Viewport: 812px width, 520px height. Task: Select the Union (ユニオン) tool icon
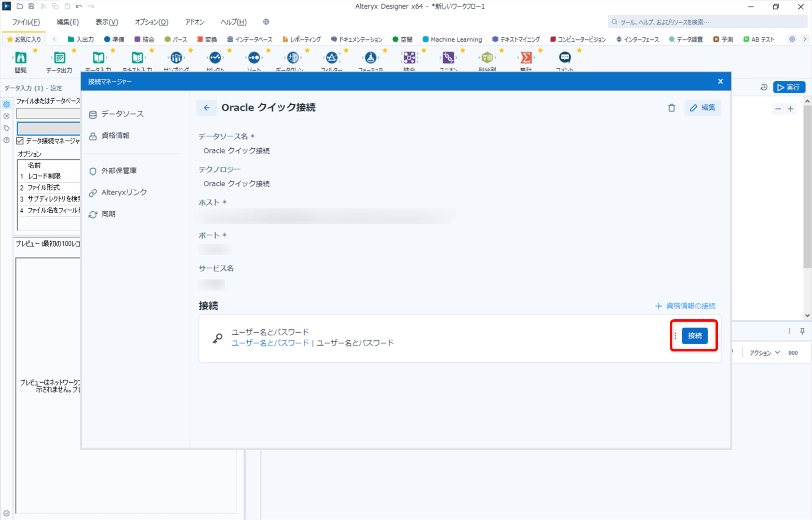coord(448,58)
